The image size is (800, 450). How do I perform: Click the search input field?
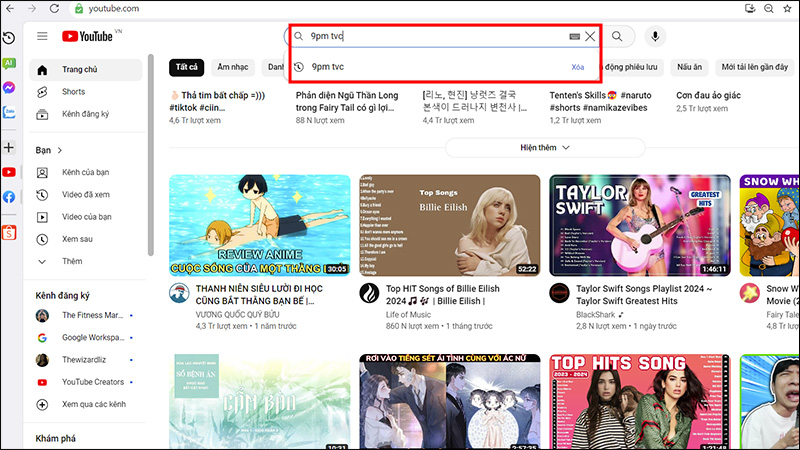(x=430, y=37)
